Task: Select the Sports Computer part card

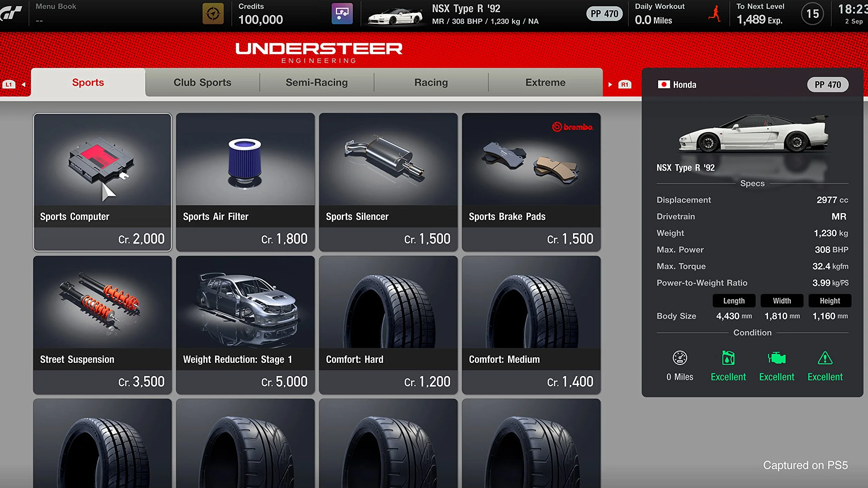Action: coord(102,182)
